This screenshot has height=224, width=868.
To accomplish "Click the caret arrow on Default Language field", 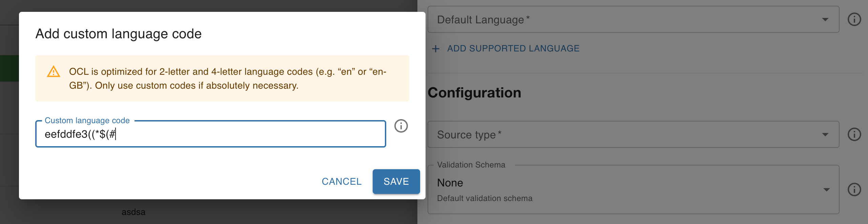I will click(x=826, y=20).
